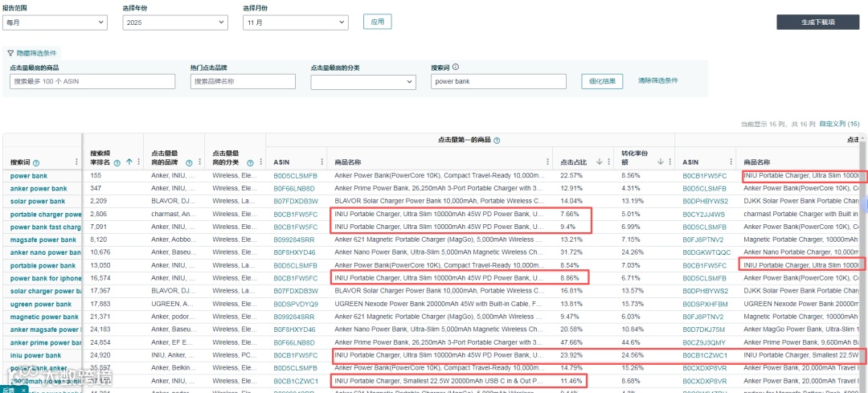
Task: Open 选择年份 dropdown showing 2025
Action: [x=175, y=23]
